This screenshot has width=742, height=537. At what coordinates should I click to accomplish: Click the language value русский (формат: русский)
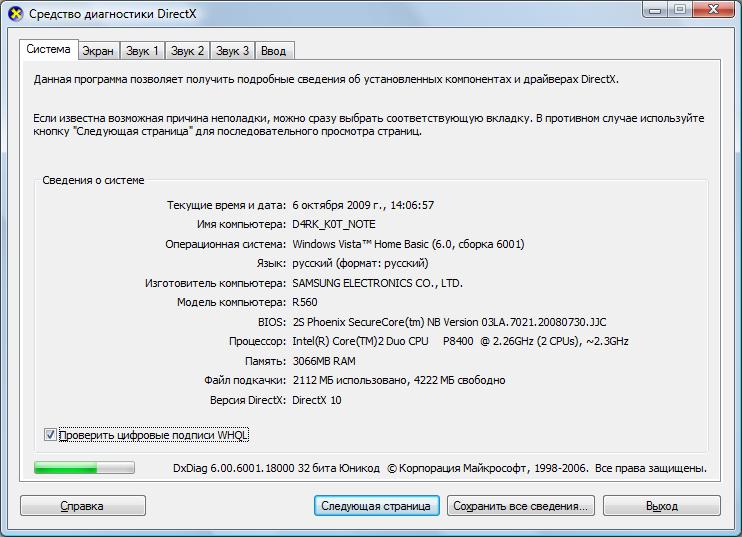click(360, 263)
